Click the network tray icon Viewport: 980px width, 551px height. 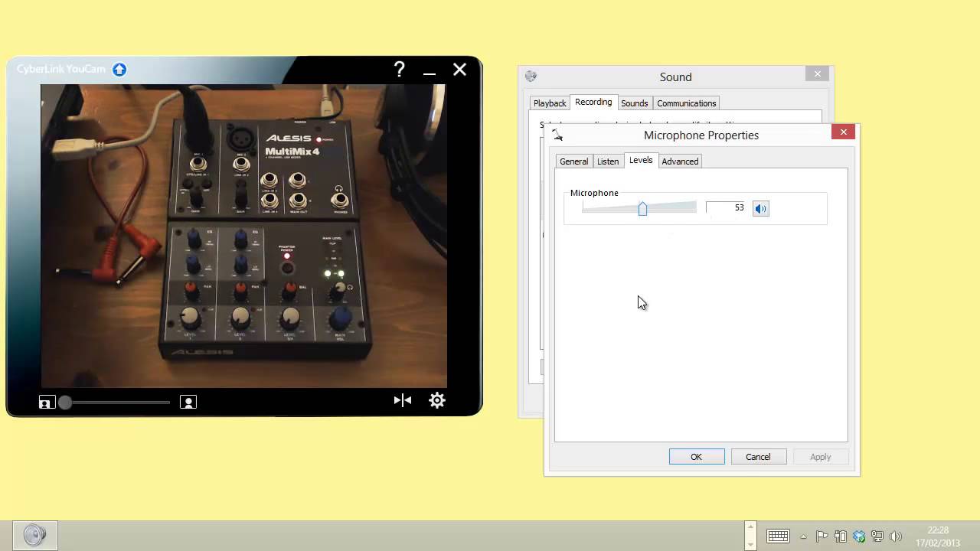pos(877,536)
